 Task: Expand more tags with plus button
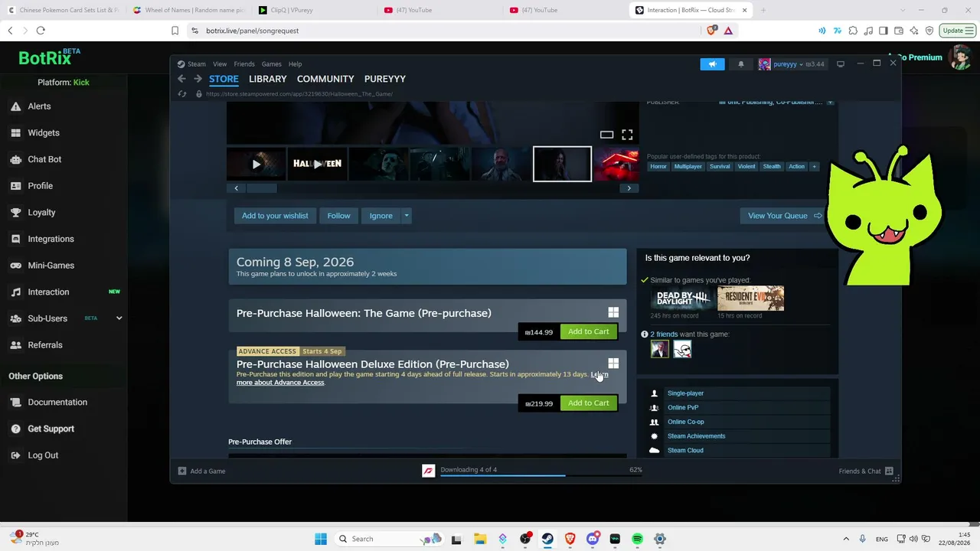[814, 166]
